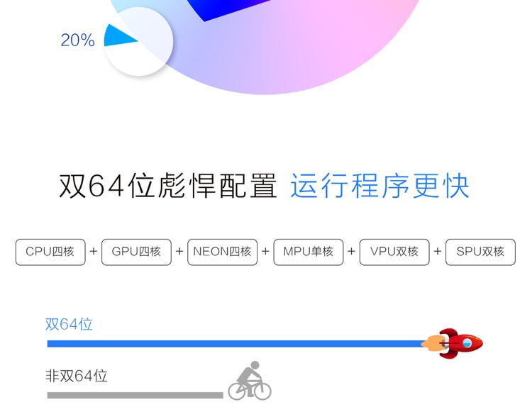
Task: Click the plus sign before SPU双核
Action: 438,252
